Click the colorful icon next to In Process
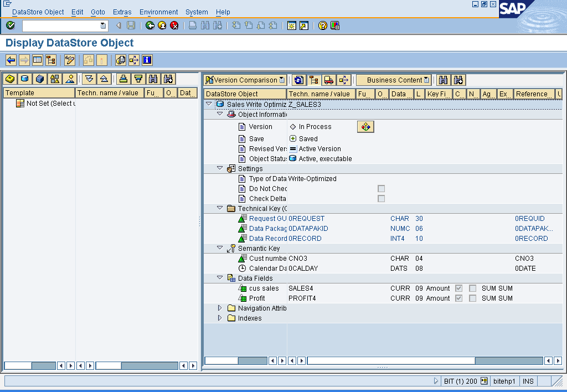Viewport: 567px width, 392px height. tap(365, 127)
